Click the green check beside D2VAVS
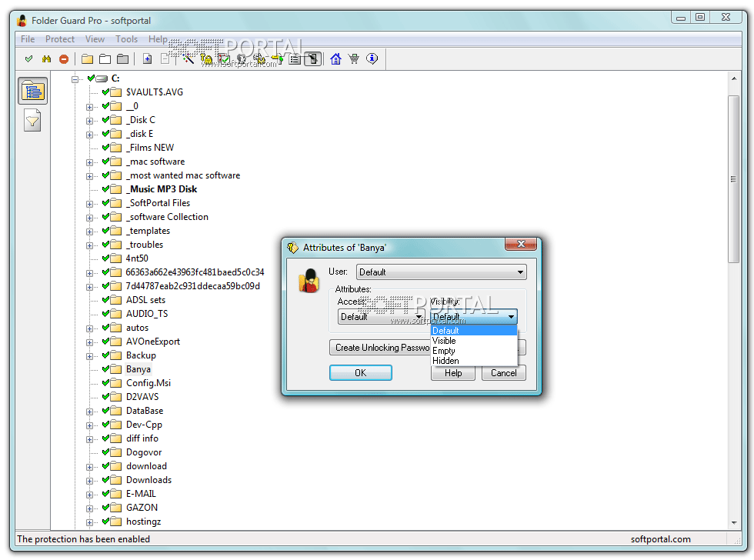Viewport: 754px width, 560px height. (106, 397)
